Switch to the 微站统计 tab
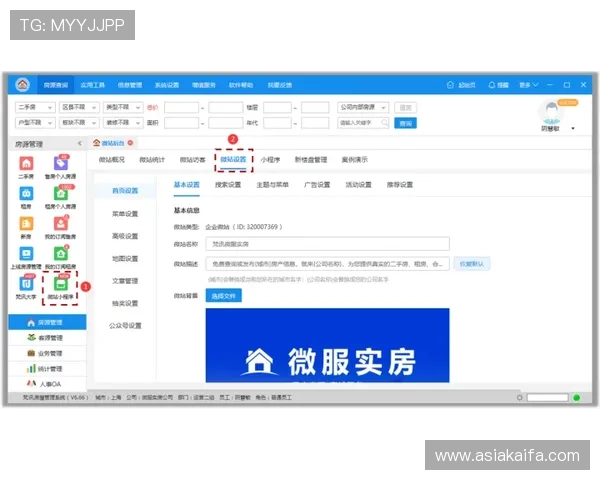 pos(152,160)
